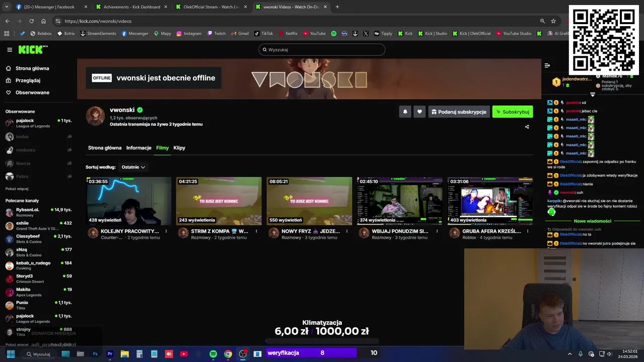Viewport: 644px width, 362px height.
Task: Open options for GRUBA AFERA video
Action: point(528,231)
